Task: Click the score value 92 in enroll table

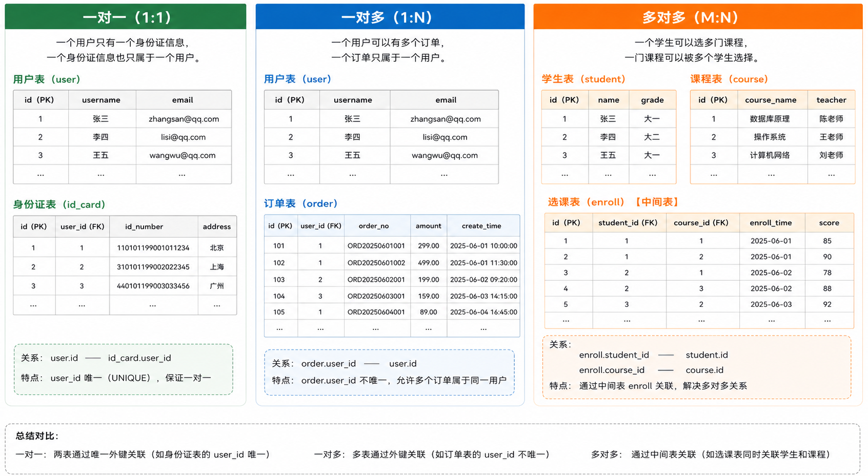Action: [x=827, y=304]
